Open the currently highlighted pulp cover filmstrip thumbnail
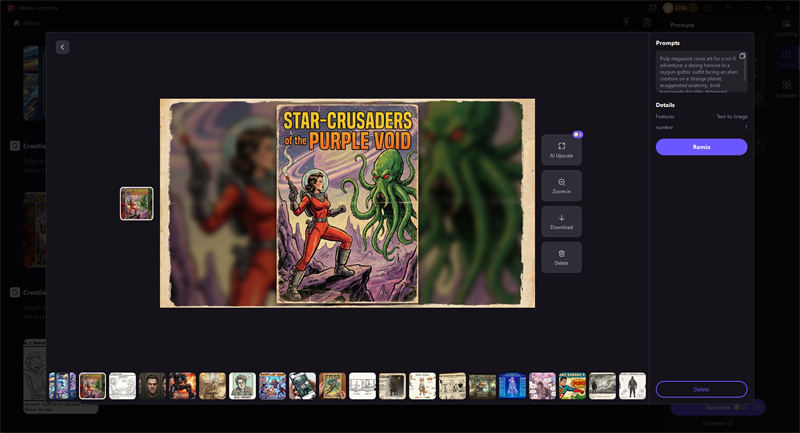The height and width of the screenshot is (433, 800). tap(92, 386)
